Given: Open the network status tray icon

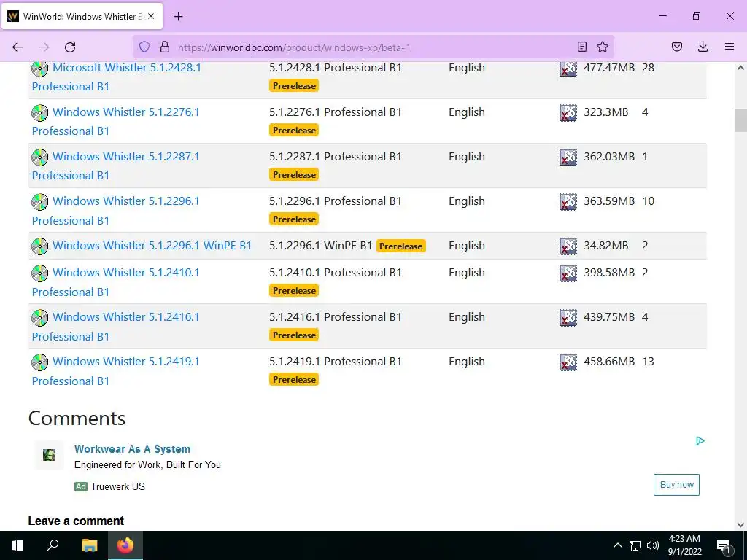Looking at the screenshot, I should [x=635, y=545].
